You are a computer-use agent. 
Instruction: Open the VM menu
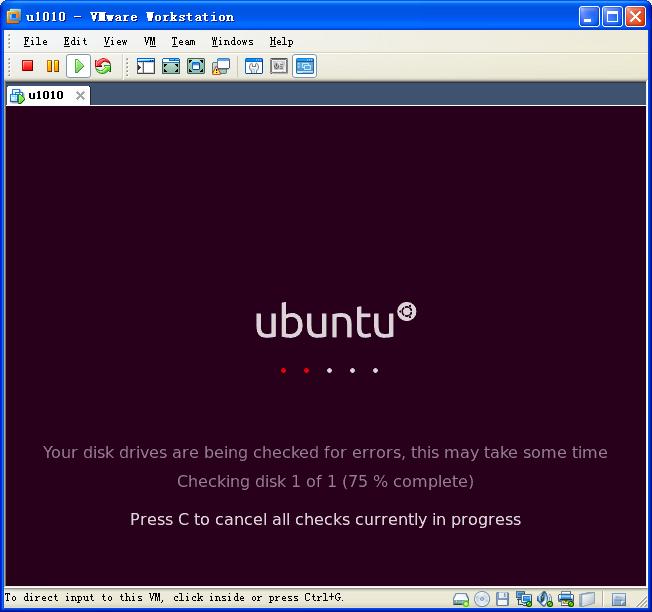coord(150,41)
